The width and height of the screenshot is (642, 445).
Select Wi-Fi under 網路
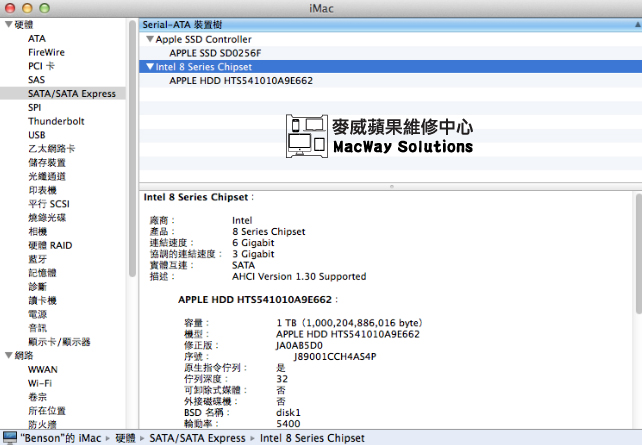[x=40, y=383]
